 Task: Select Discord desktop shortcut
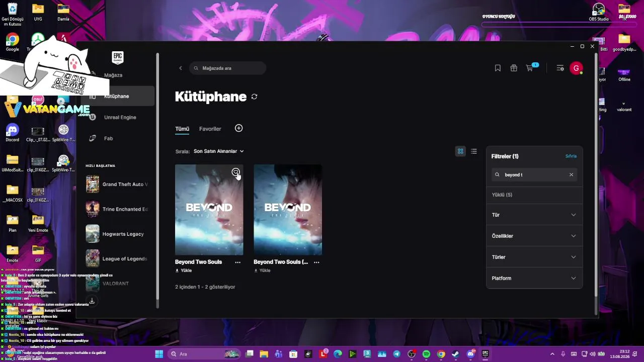point(13,133)
